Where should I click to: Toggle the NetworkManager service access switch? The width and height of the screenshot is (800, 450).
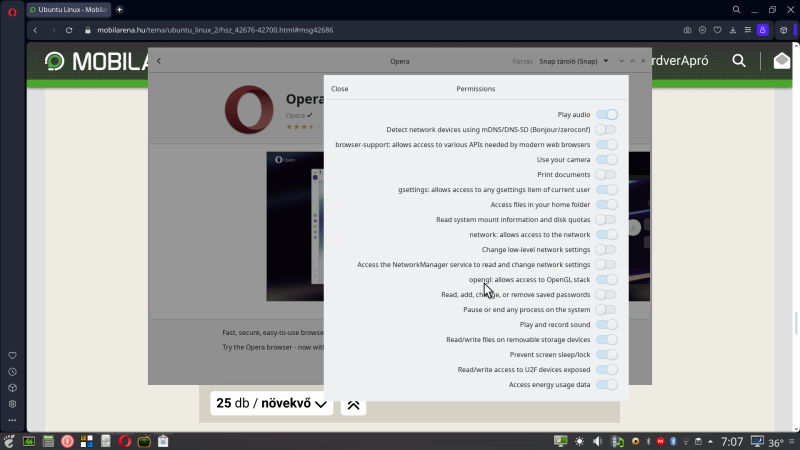(607, 264)
